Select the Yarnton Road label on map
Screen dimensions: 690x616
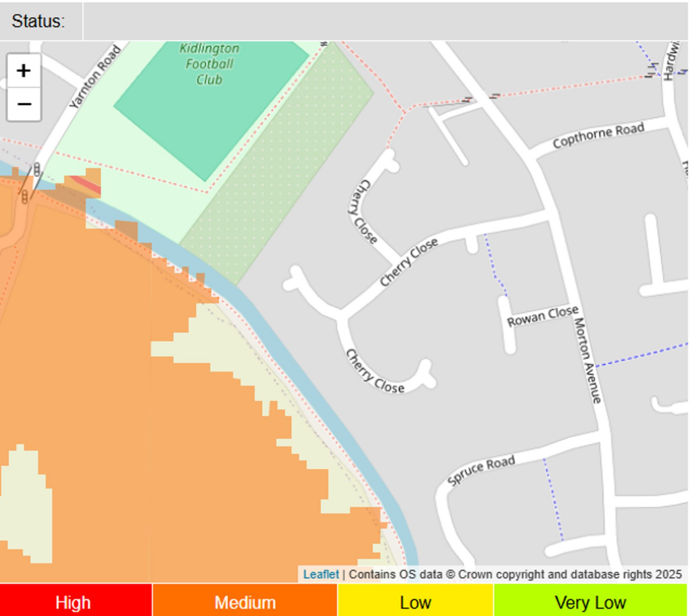tap(95, 77)
